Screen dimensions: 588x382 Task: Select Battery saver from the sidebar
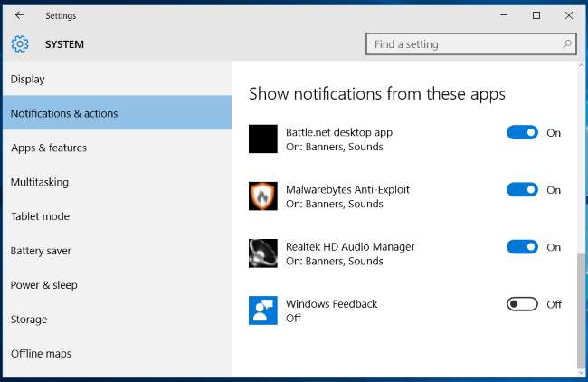41,251
